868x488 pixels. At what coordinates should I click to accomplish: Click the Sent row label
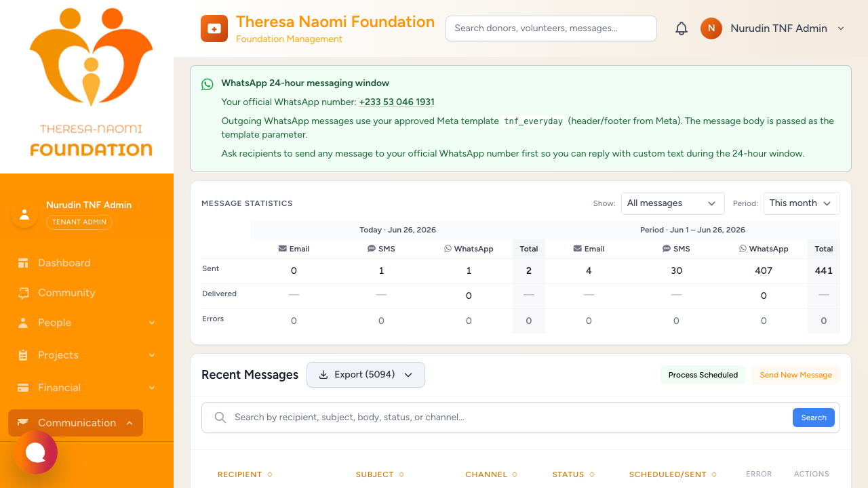[x=211, y=269]
